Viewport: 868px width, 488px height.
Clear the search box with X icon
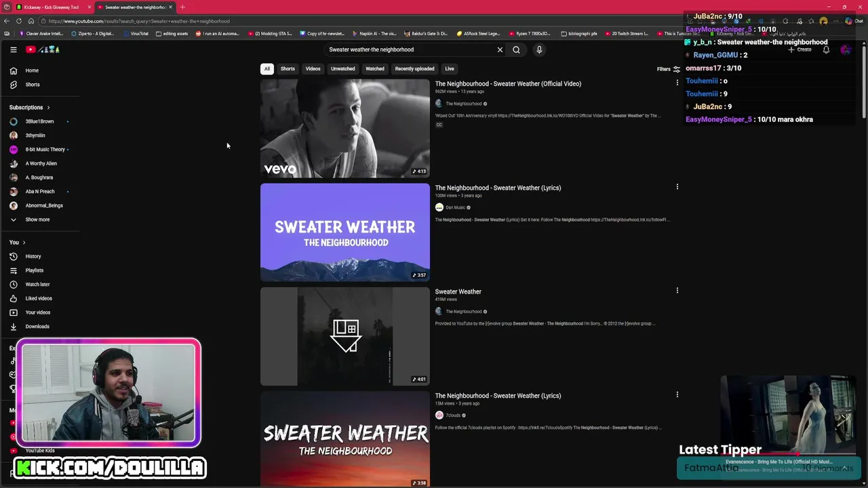pos(500,49)
